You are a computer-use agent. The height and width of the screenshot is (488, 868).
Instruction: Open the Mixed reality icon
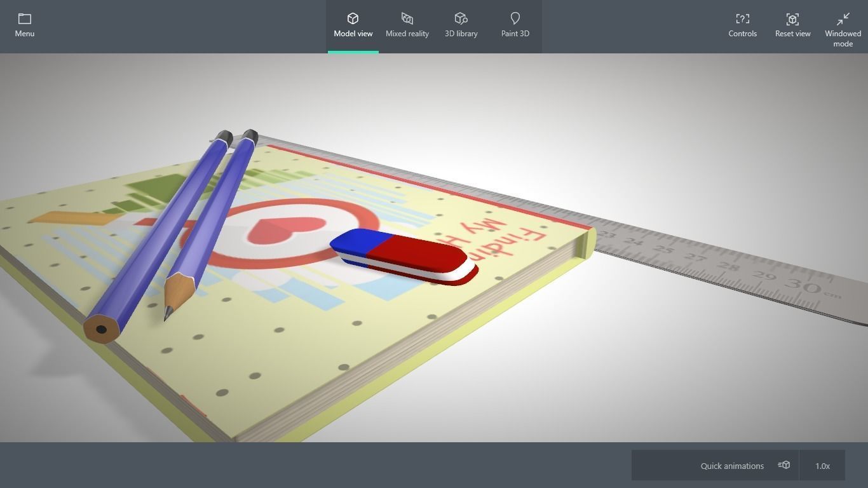[x=407, y=18]
